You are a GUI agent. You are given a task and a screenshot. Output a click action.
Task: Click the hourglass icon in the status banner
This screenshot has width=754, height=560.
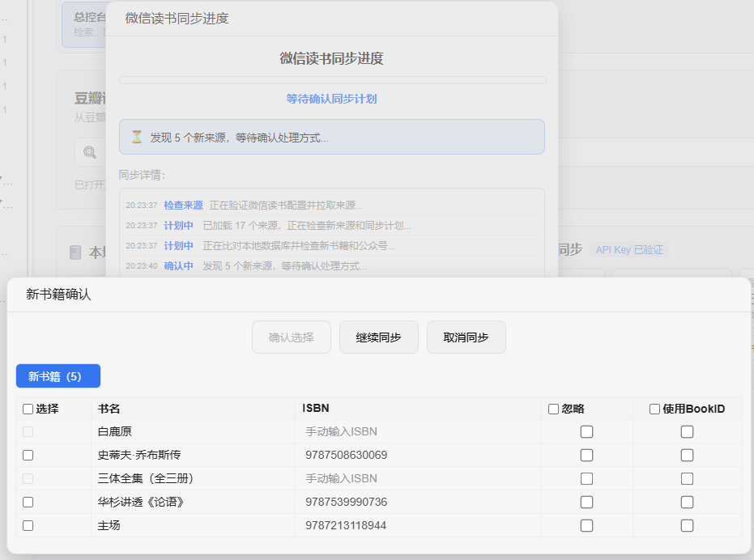137,138
